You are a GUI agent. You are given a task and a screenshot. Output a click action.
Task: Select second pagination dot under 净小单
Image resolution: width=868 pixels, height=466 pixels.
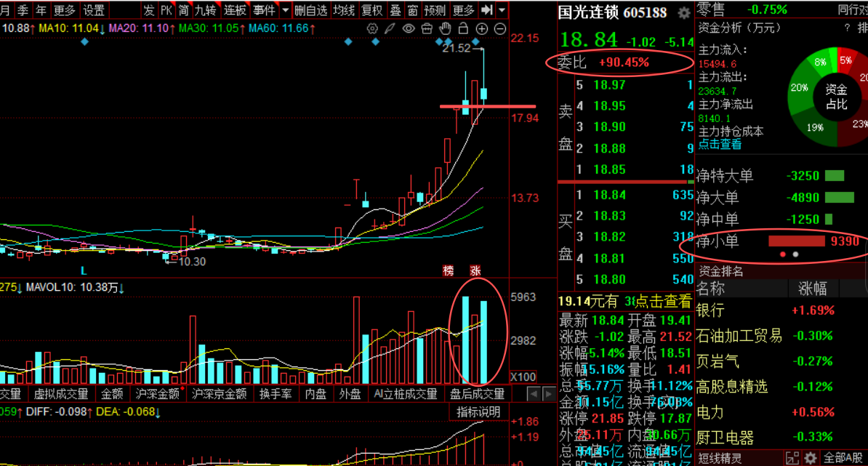click(795, 254)
